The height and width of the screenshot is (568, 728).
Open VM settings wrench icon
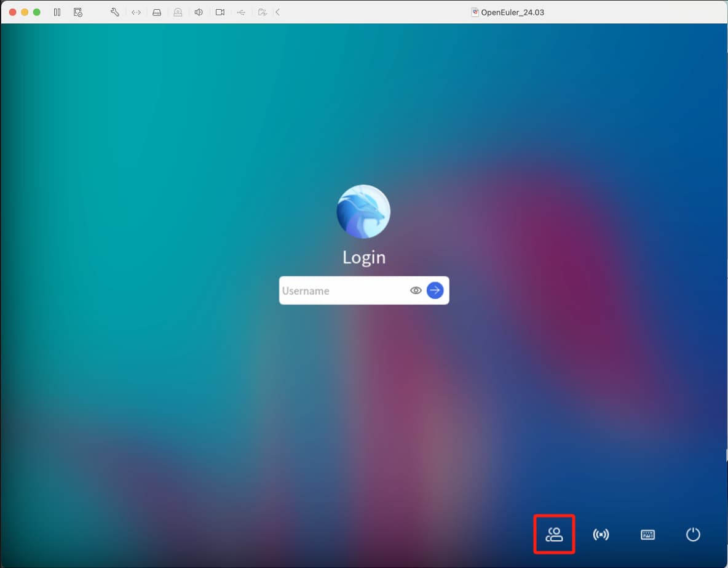114,12
